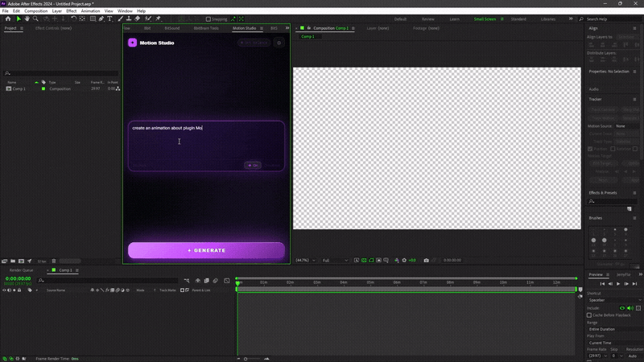Viewport: 644px width, 362px height.
Task: Click the Search Help field
Action: click(x=612, y=19)
